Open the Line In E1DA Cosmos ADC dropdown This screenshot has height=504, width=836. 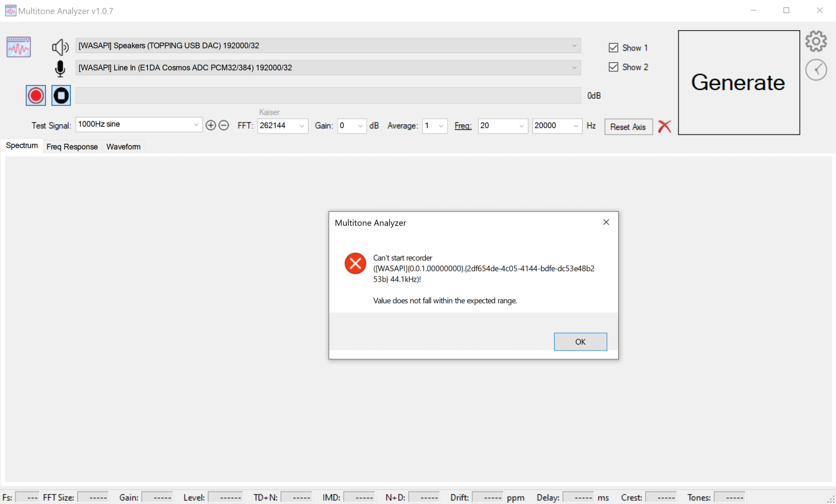click(x=328, y=67)
